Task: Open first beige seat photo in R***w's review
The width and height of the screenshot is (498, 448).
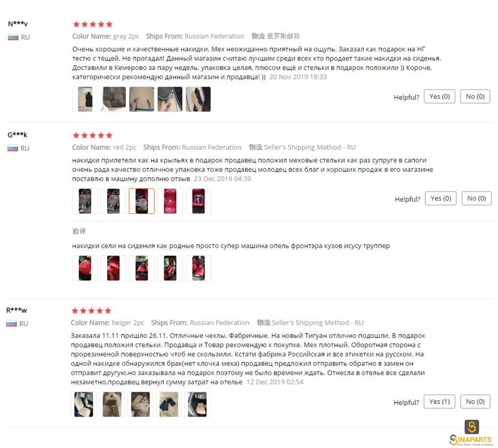Action: [x=84, y=404]
